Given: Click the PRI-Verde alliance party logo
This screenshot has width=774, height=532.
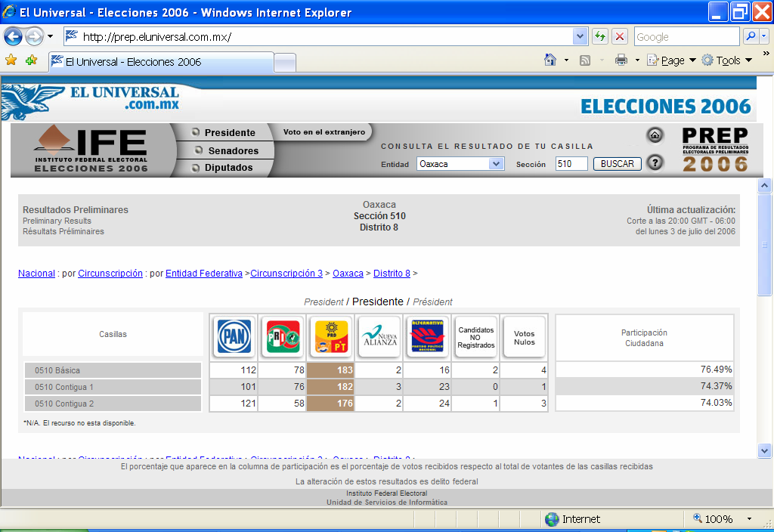Looking at the screenshot, I should [x=283, y=336].
